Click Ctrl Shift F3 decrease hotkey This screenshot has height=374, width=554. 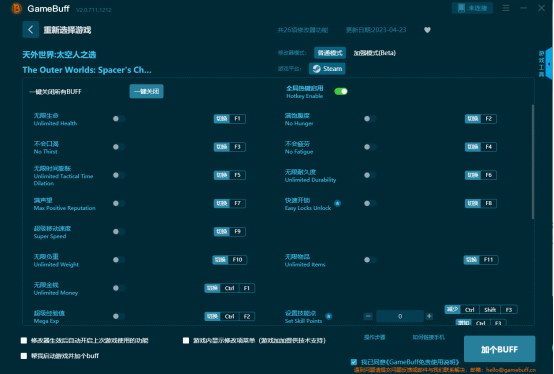481,310
